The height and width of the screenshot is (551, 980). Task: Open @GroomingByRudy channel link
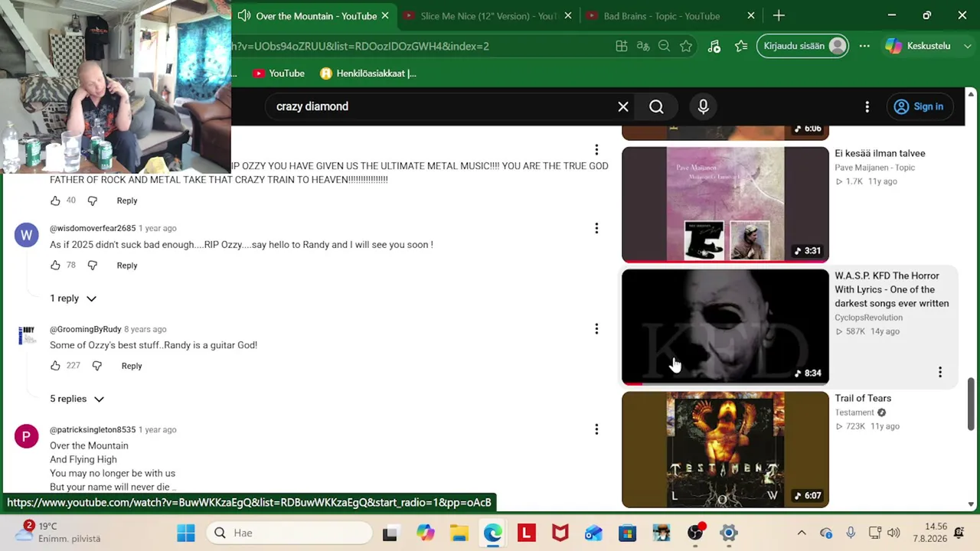86,329
